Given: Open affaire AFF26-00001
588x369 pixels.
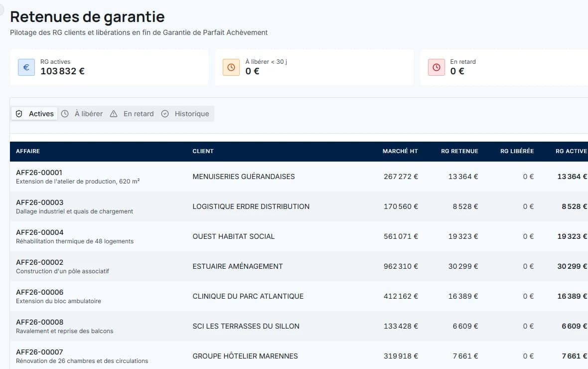Looking at the screenshot, I should pos(39,173).
